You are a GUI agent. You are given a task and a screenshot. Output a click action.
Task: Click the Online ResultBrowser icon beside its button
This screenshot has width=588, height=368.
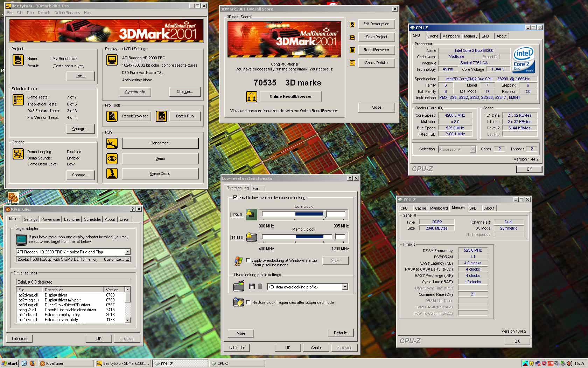tap(252, 96)
